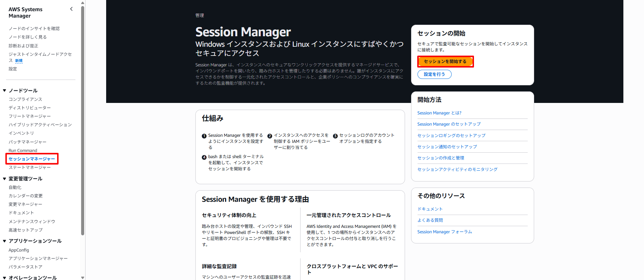Collapse the オペレーションツール section
Image resolution: width=644 pixels, height=280 pixels.
click(4, 278)
